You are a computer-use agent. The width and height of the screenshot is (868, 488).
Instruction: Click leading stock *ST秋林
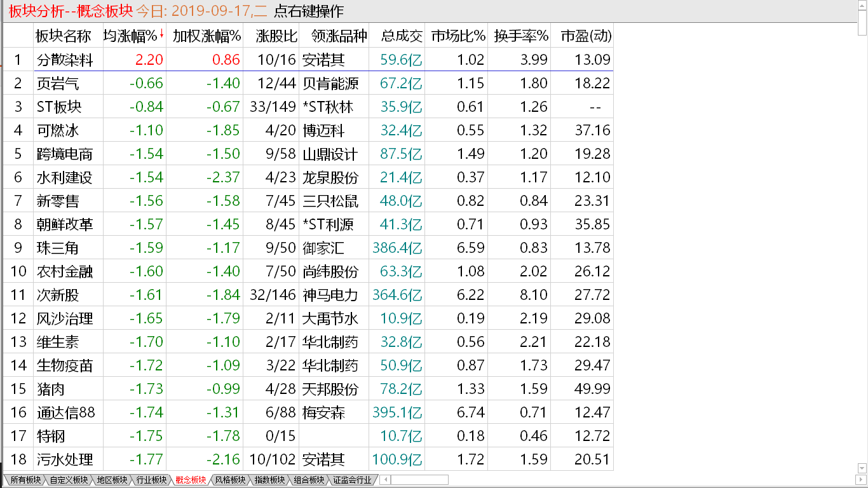[x=328, y=107]
